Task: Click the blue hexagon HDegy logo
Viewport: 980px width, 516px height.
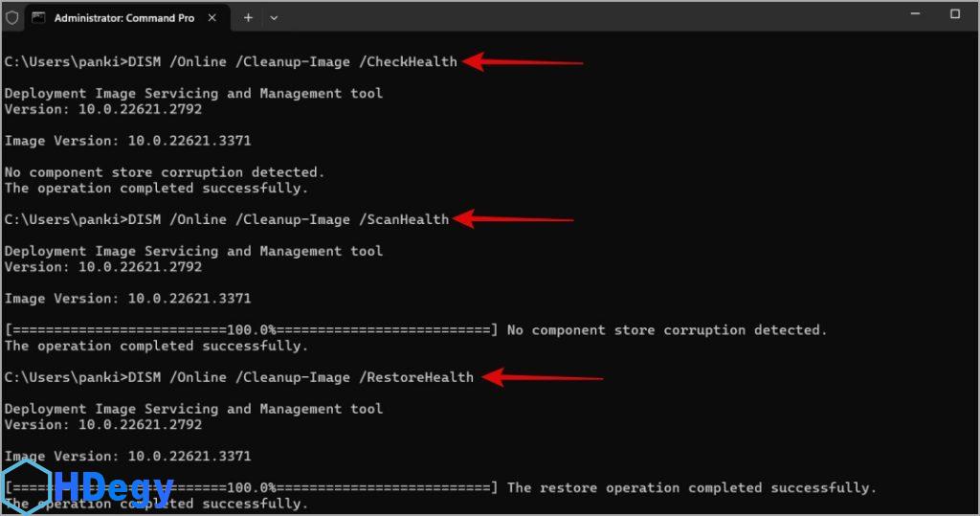Action: [26, 486]
